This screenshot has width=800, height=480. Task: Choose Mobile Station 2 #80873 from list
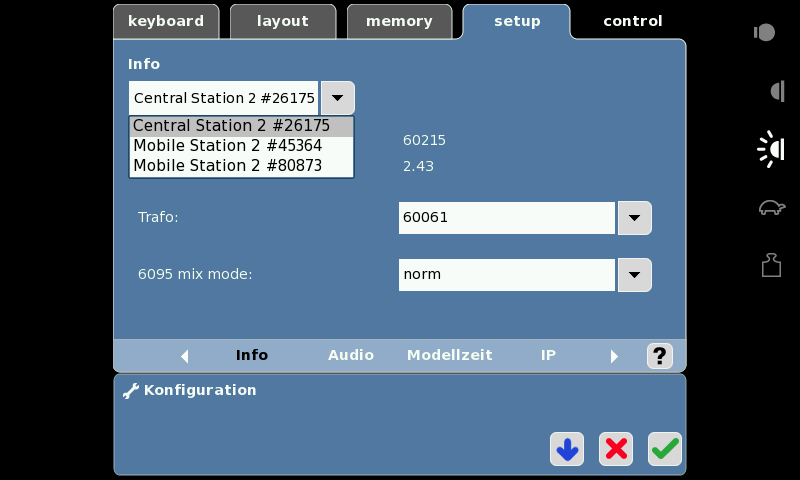[241, 166]
